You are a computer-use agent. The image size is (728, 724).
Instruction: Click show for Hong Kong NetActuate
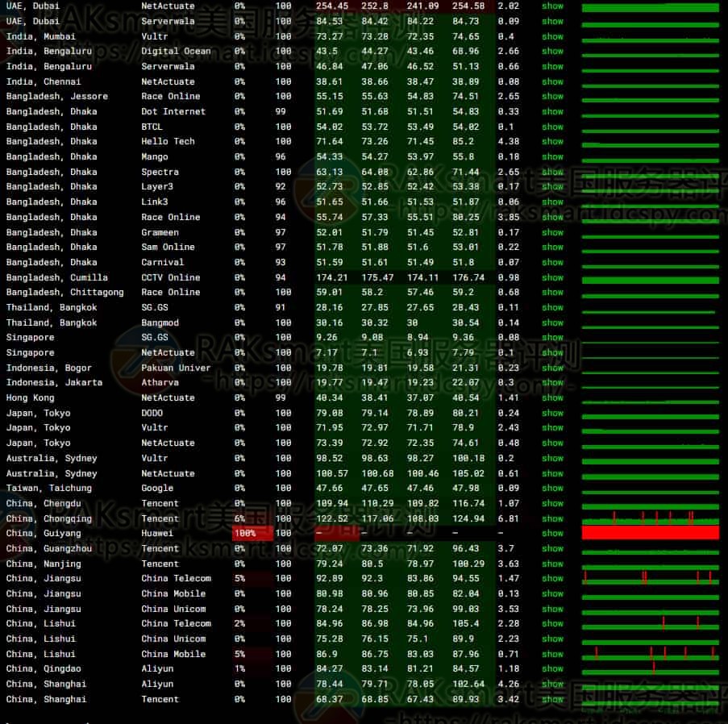pos(552,397)
